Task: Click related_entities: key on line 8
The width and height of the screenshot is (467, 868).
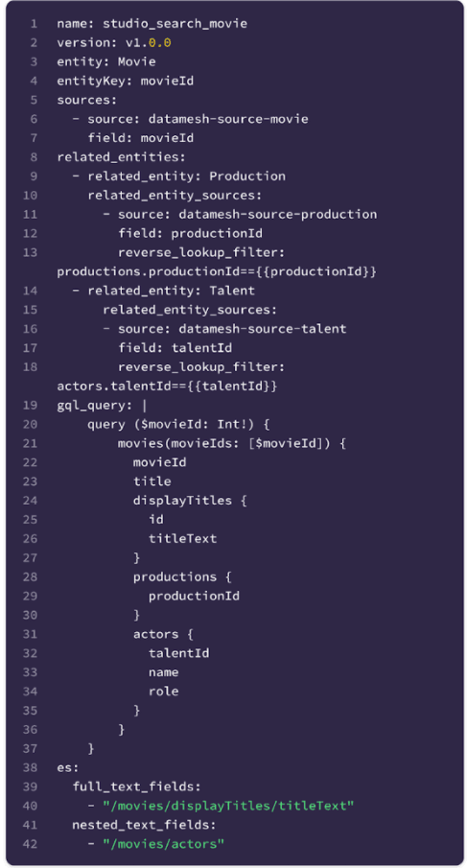Action: coord(122,157)
